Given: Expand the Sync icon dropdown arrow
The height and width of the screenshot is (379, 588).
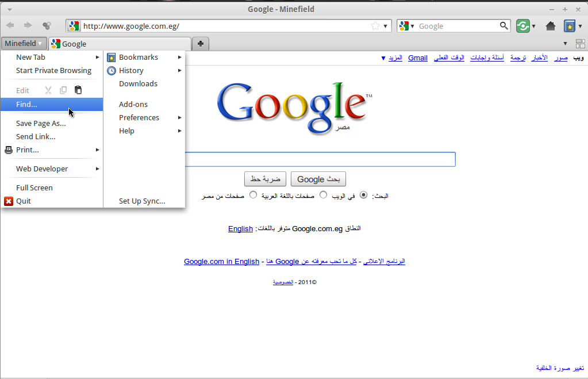Looking at the screenshot, I should coord(533,26).
